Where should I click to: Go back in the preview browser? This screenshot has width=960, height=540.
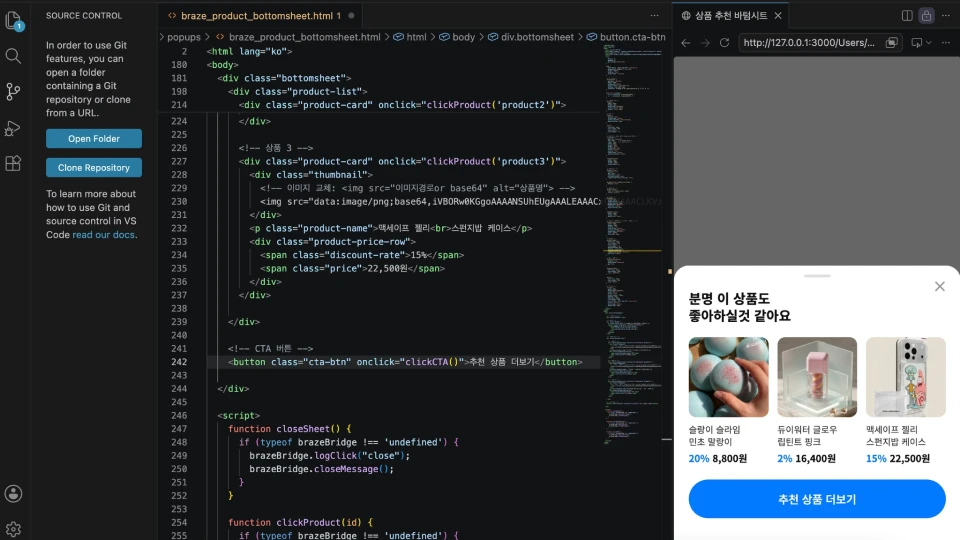[686, 43]
